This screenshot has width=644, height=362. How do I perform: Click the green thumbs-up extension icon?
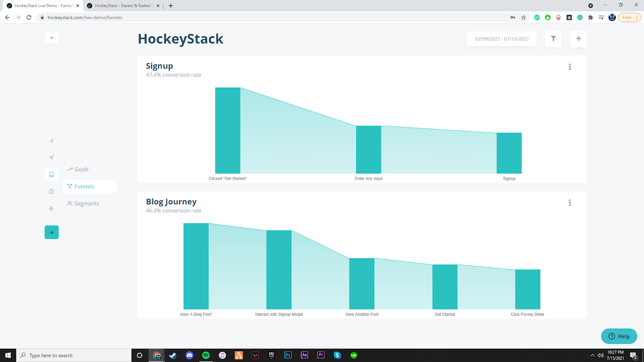click(548, 17)
